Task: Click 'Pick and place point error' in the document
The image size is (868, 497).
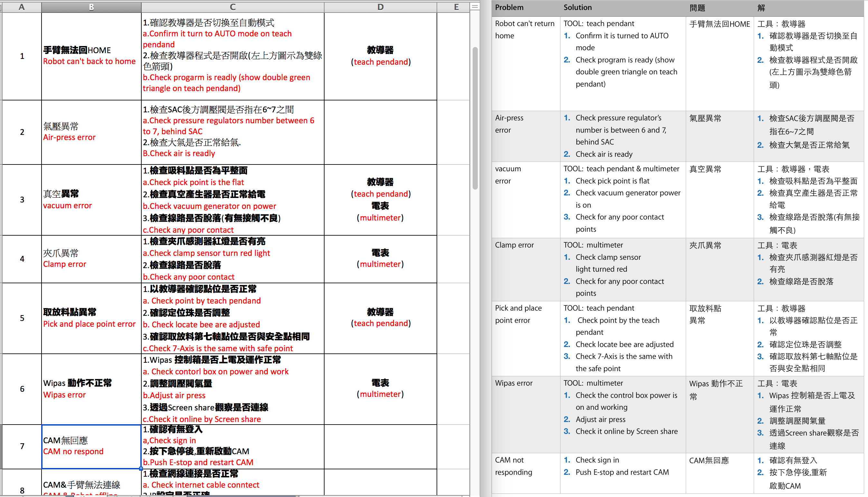Action: [518, 314]
